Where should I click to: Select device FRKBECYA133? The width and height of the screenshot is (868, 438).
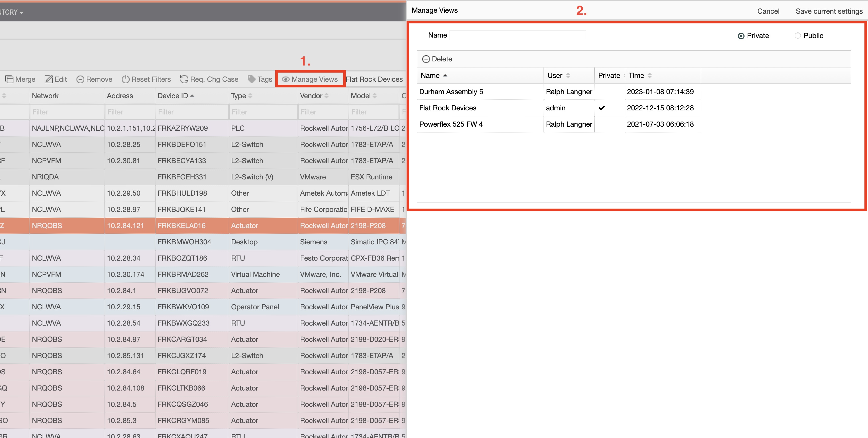182,161
